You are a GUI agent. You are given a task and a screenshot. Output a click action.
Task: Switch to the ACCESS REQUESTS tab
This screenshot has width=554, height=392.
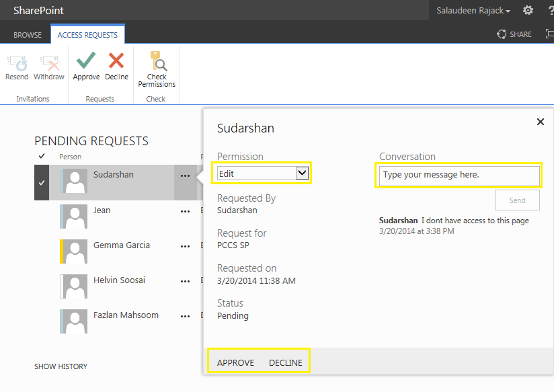pyautogui.click(x=87, y=34)
